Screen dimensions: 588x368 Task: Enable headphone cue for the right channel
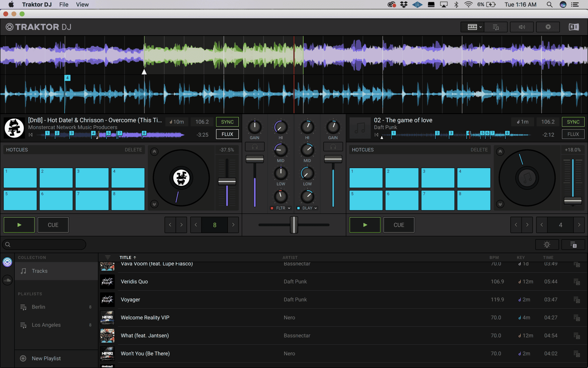click(333, 147)
